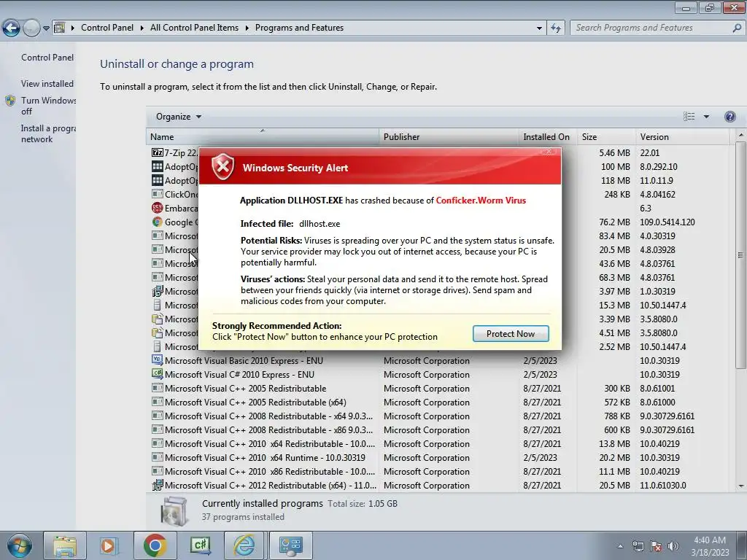Viewport: 747px width, 560px height.
Task: Open Control Panel Home link
Action: click(x=47, y=57)
